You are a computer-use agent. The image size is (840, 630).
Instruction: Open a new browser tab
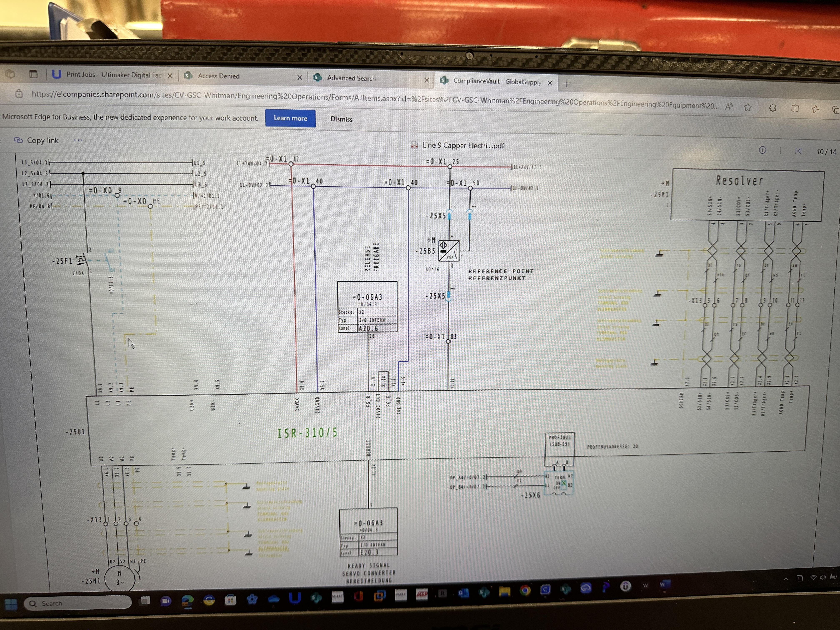click(567, 83)
